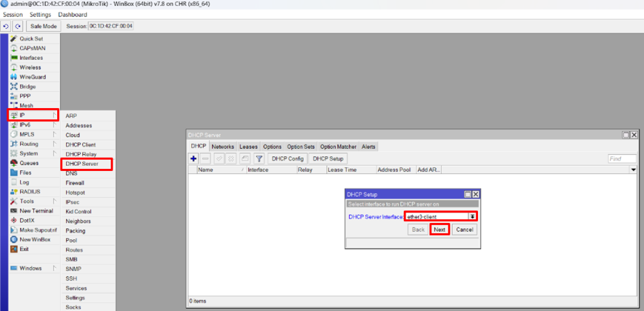Click the blue plus add icon
Image resolution: width=644 pixels, height=311 pixels.
pyautogui.click(x=194, y=159)
